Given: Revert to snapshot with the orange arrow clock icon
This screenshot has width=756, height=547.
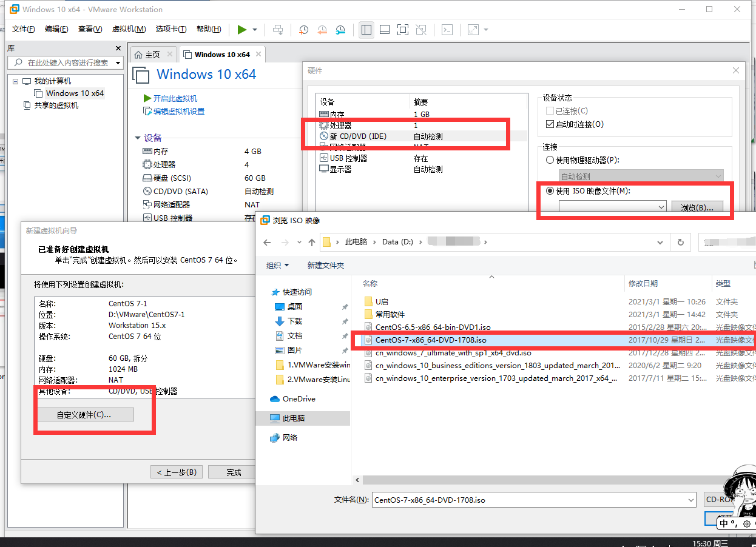Looking at the screenshot, I should pos(322,29).
